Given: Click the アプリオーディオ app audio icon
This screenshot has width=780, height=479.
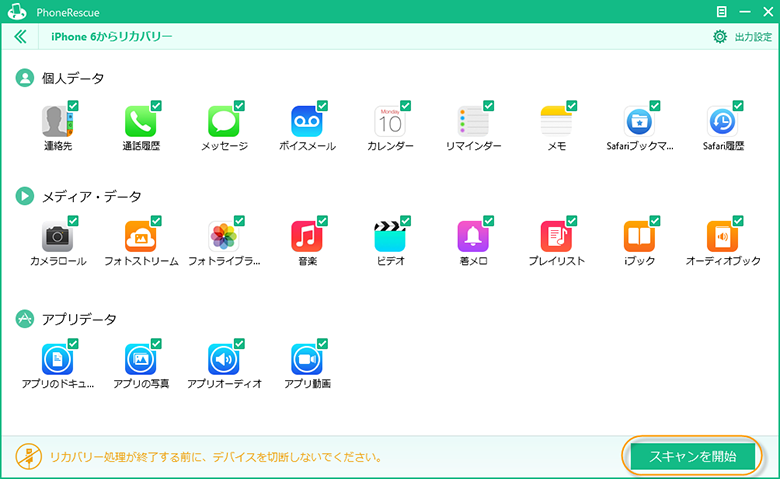Looking at the screenshot, I should [223, 359].
